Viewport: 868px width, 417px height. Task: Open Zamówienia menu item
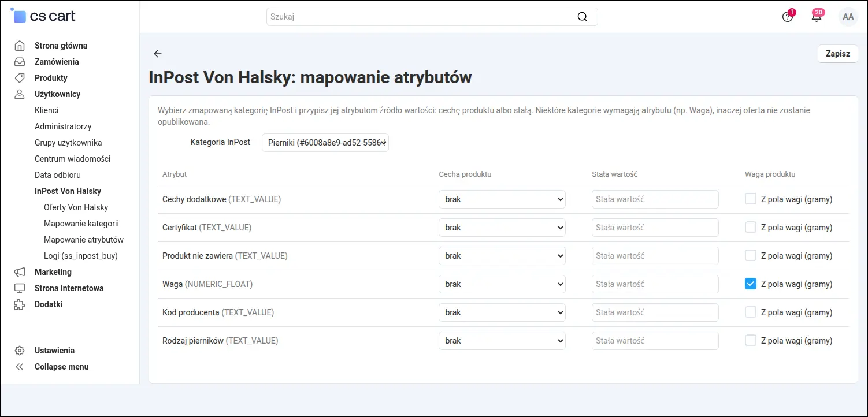[57, 62]
